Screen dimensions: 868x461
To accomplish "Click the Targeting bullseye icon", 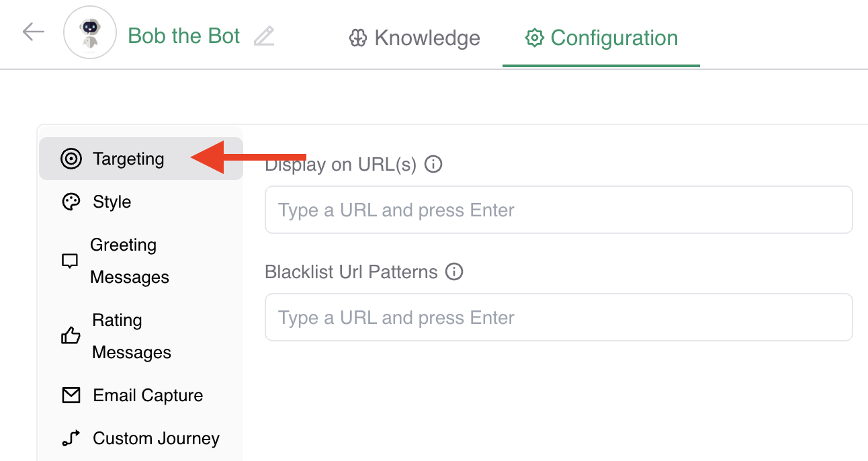I will pos(71,159).
